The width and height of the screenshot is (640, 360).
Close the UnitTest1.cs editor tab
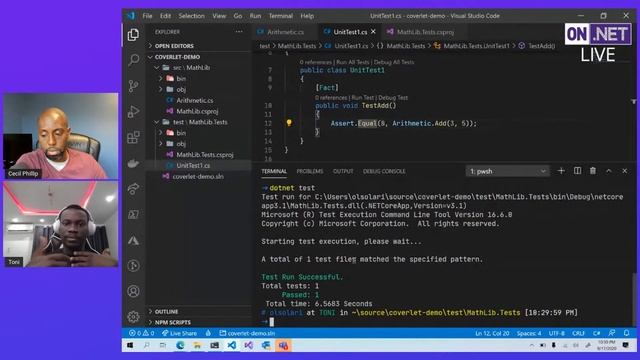tap(373, 31)
